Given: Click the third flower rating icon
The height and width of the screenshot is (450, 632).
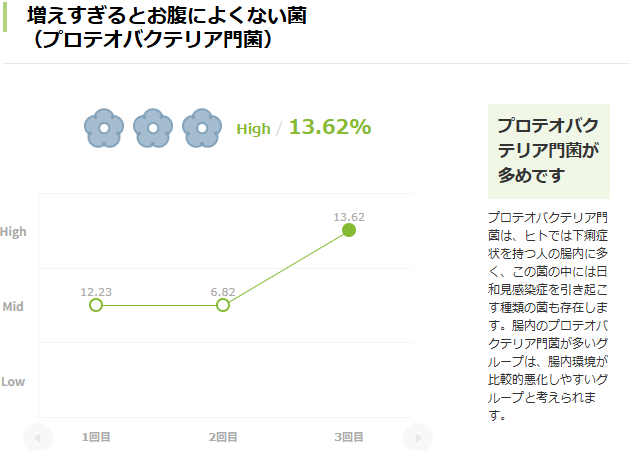Looking at the screenshot, I should pos(202,129).
